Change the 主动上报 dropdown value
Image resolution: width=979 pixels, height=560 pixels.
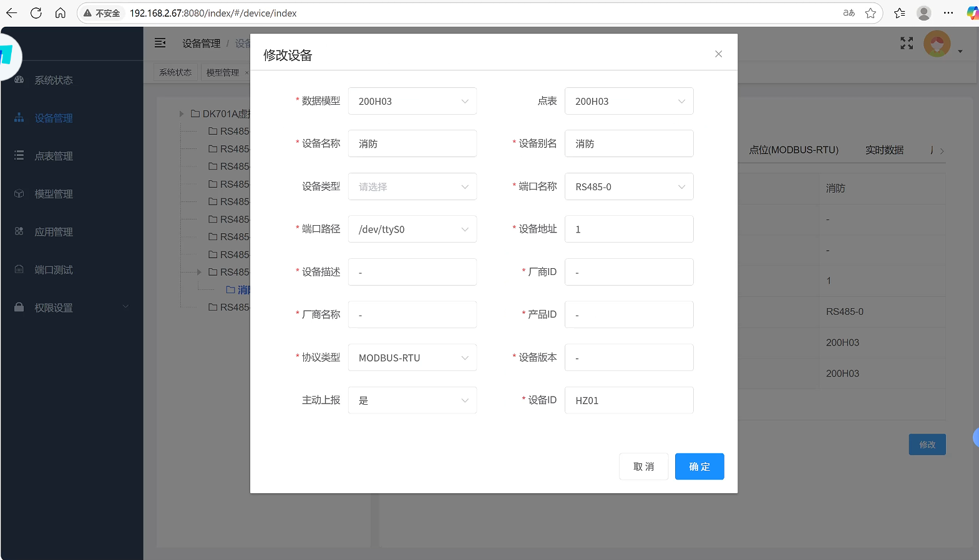pyautogui.click(x=412, y=400)
